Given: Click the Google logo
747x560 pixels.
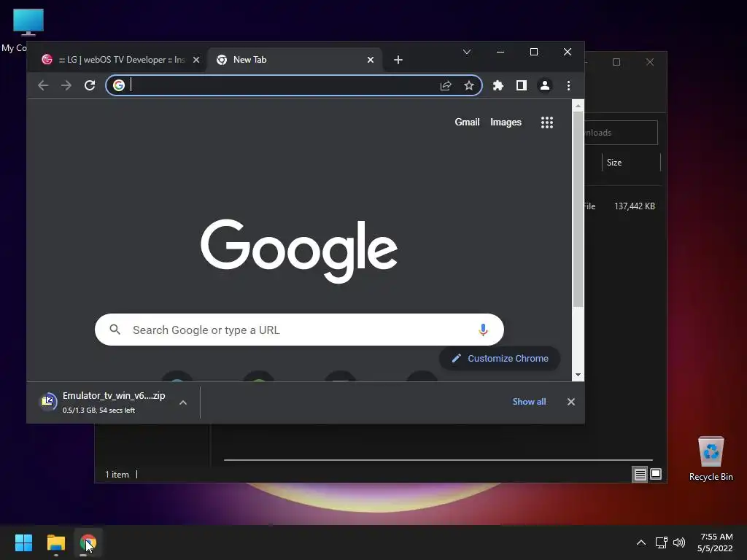Looking at the screenshot, I should pos(298,251).
